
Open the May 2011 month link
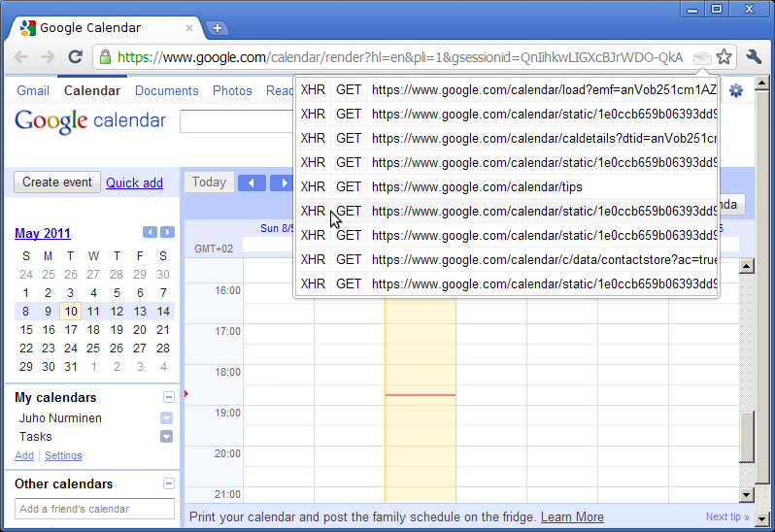point(43,233)
